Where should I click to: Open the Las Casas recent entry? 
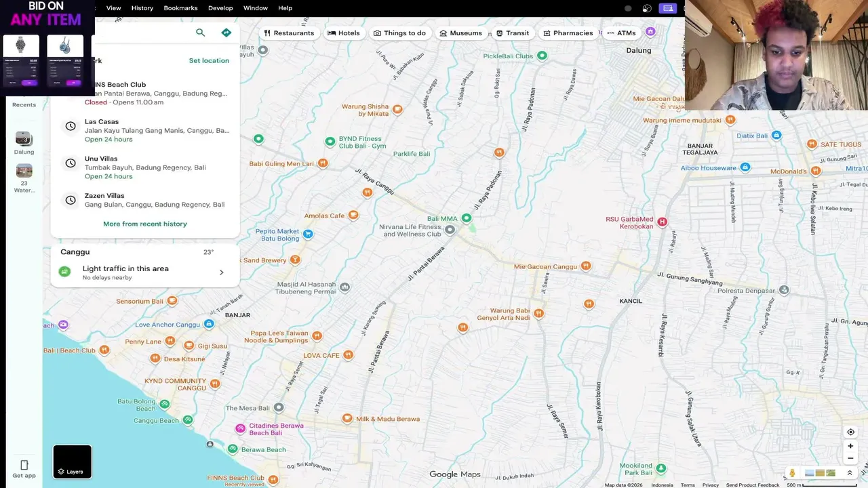coord(145,130)
